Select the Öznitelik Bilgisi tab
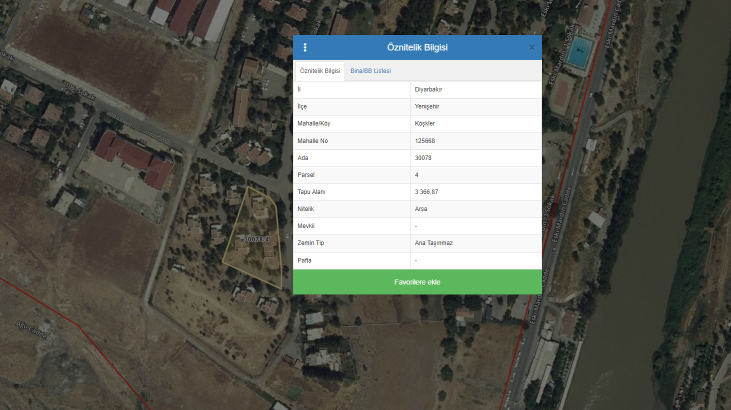Viewport: 731px width, 410px height. click(320, 71)
